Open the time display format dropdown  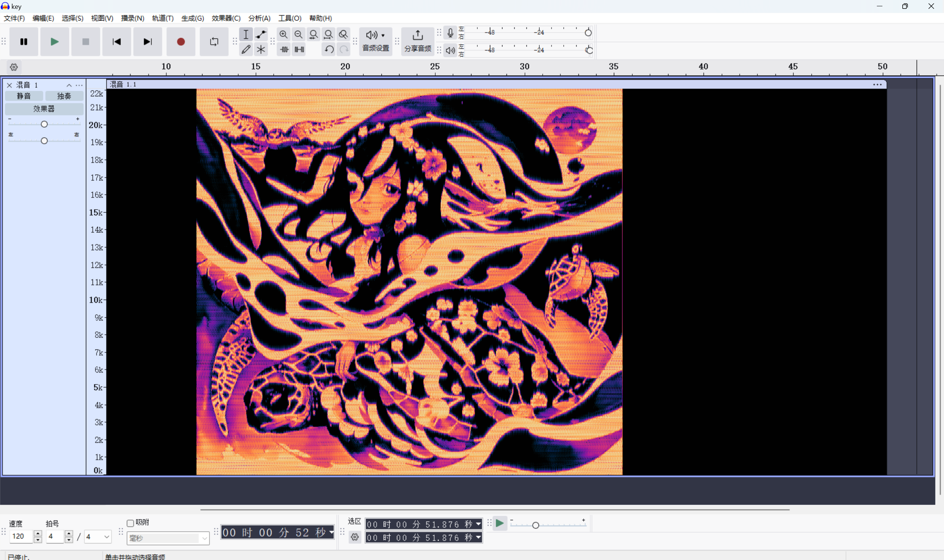[x=331, y=532]
